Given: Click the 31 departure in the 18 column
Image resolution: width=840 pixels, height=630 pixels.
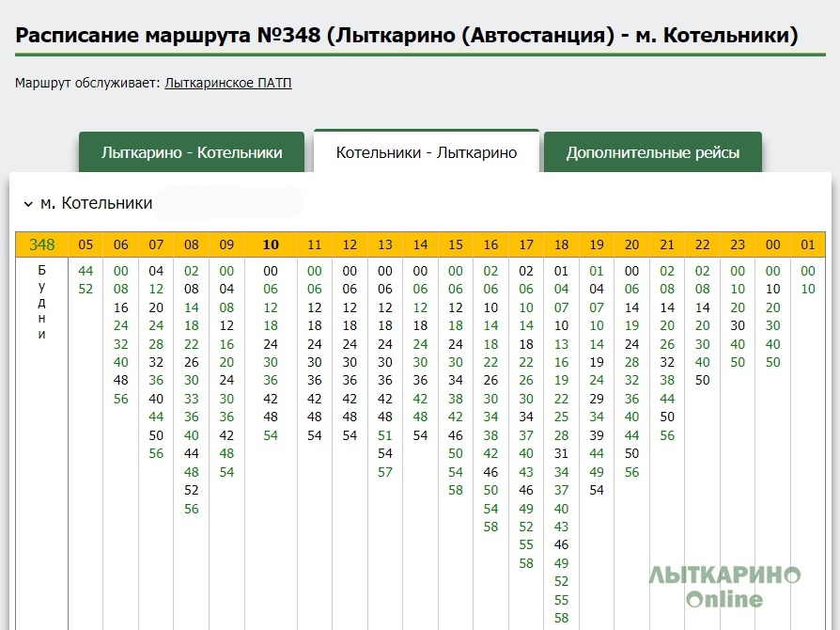Looking at the screenshot, I should tap(562, 453).
